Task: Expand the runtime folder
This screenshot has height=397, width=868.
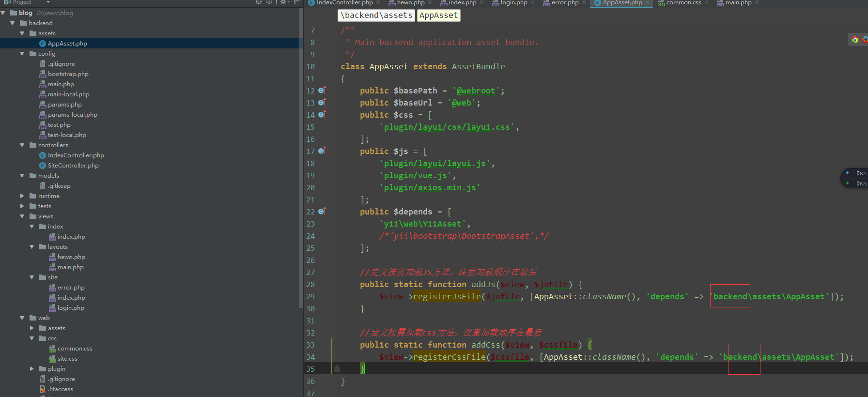Action: (x=22, y=196)
